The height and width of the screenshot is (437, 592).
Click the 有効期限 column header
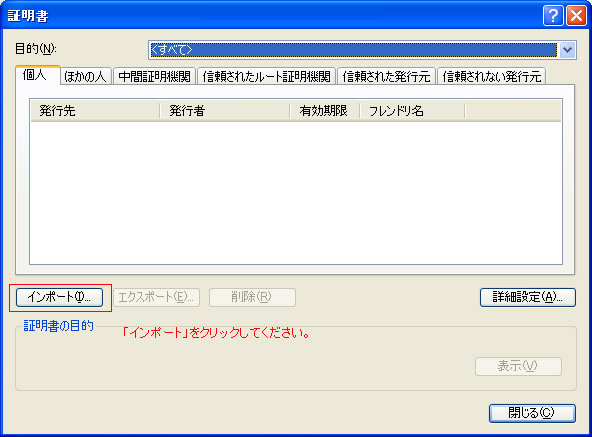(x=325, y=111)
